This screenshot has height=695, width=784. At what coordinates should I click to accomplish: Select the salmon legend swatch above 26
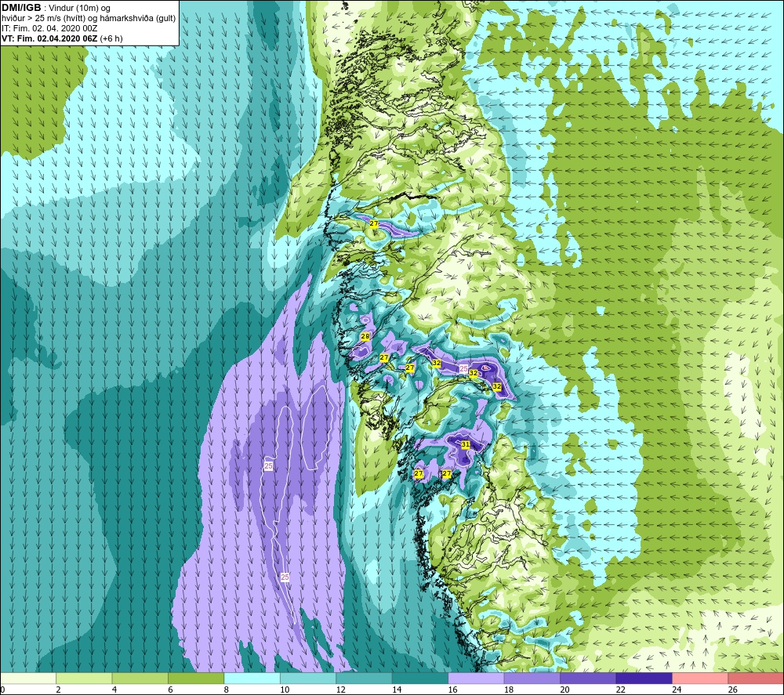pyautogui.click(x=756, y=678)
